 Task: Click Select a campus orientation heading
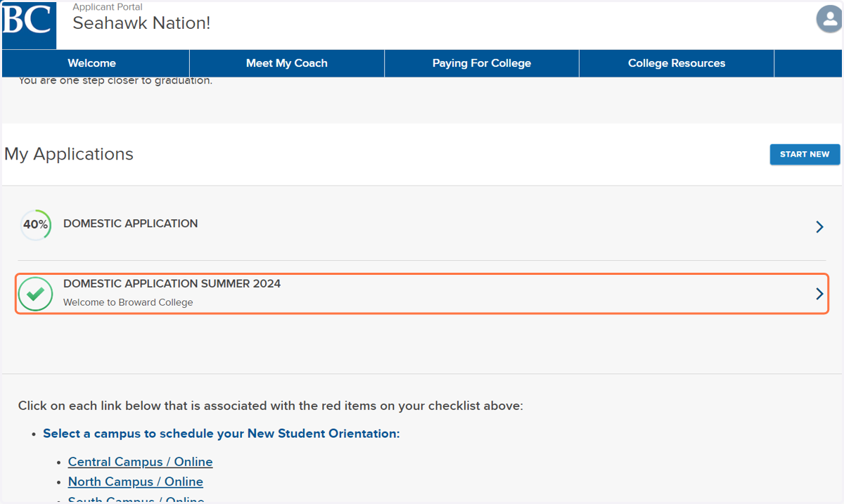pos(222,434)
